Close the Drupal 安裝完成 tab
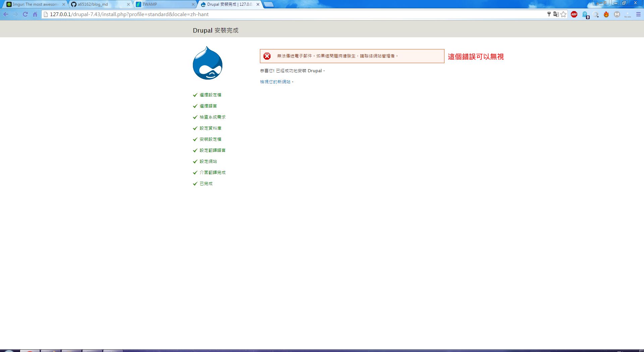The image size is (644, 352). (258, 4)
